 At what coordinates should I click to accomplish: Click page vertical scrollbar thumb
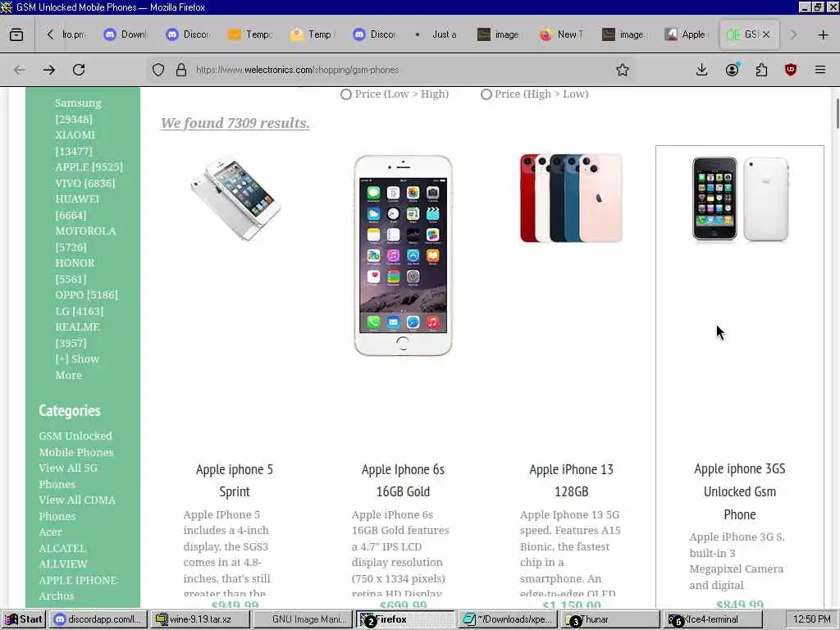[x=838, y=113]
